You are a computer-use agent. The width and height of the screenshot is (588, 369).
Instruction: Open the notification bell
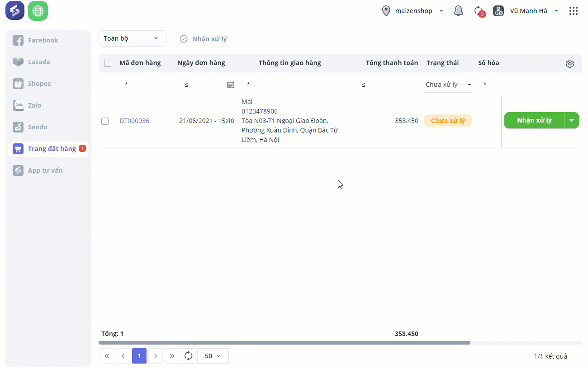click(x=458, y=11)
